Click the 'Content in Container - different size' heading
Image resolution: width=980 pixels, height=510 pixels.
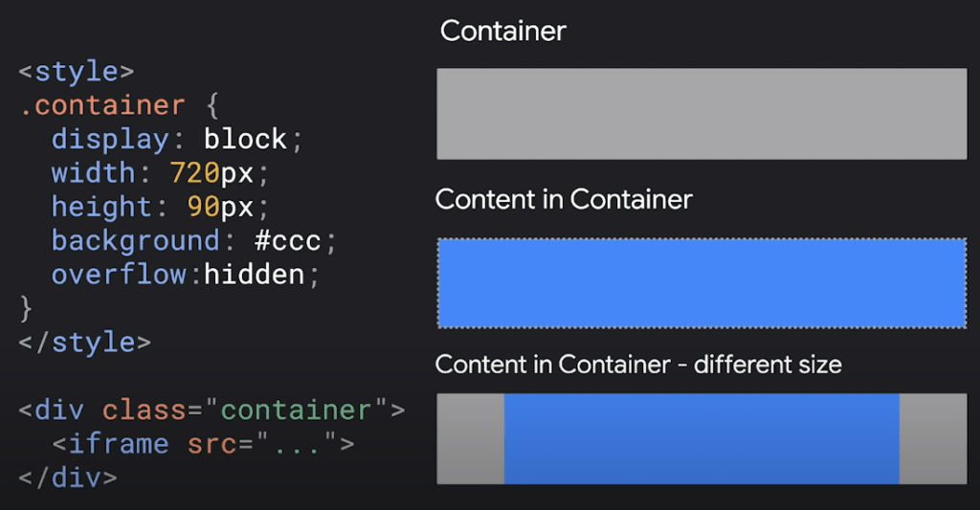tap(638, 365)
